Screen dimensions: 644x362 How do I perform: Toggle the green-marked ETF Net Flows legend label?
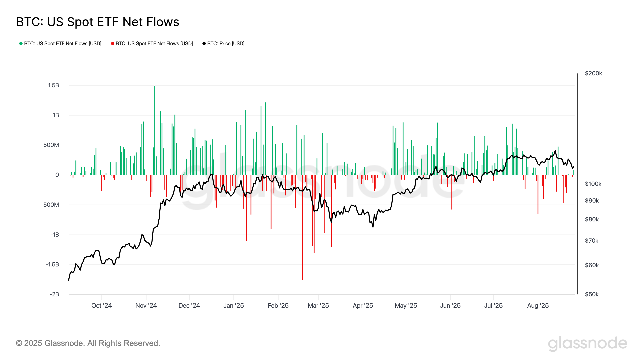pyautogui.click(x=63, y=43)
